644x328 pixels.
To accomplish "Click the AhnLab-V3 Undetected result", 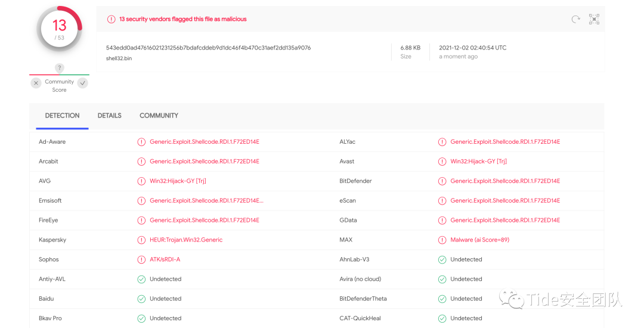I will (x=466, y=259).
